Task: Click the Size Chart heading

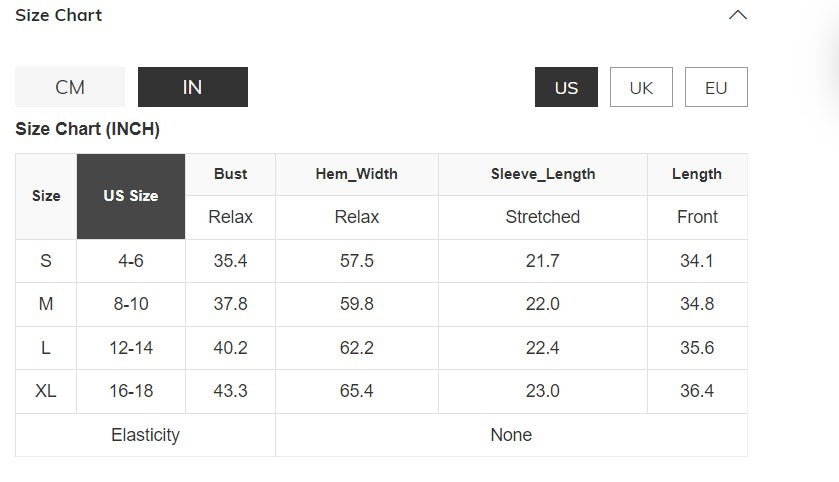Action: coord(59,15)
